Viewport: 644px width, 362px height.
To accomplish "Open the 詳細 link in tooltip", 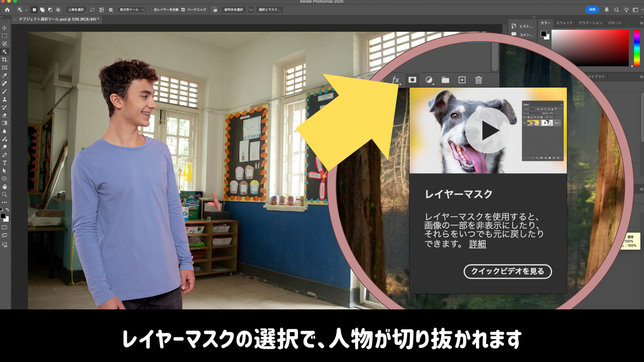I will pyautogui.click(x=478, y=245).
